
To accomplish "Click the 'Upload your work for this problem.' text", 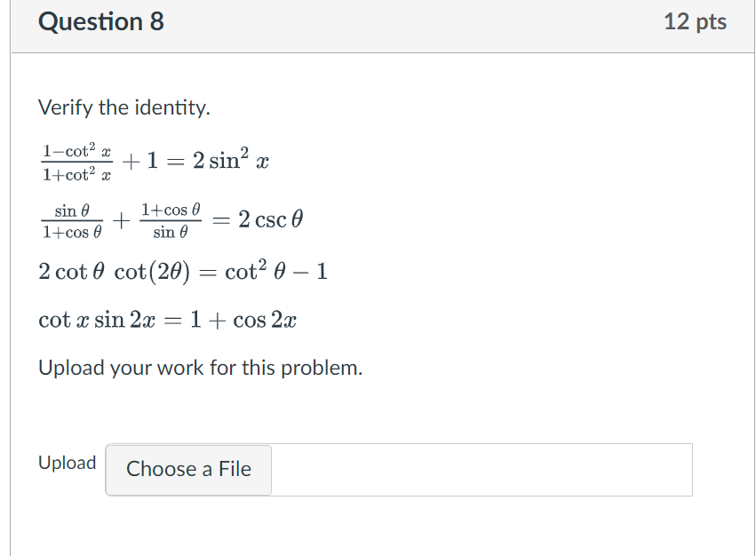I will [x=199, y=367].
